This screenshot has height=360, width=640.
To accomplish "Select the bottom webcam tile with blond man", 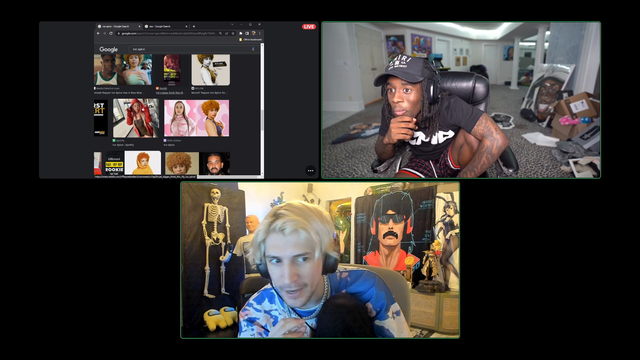I will tap(320, 260).
